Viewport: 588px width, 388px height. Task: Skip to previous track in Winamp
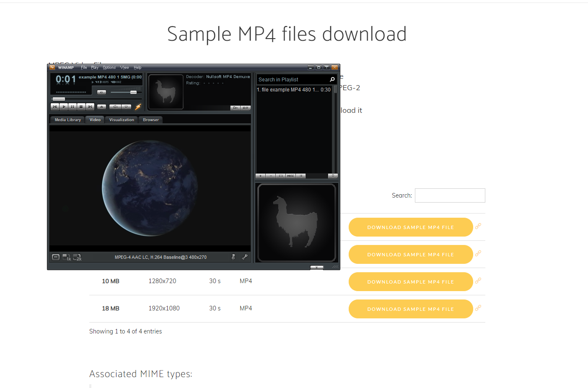click(x=55, y=107)
